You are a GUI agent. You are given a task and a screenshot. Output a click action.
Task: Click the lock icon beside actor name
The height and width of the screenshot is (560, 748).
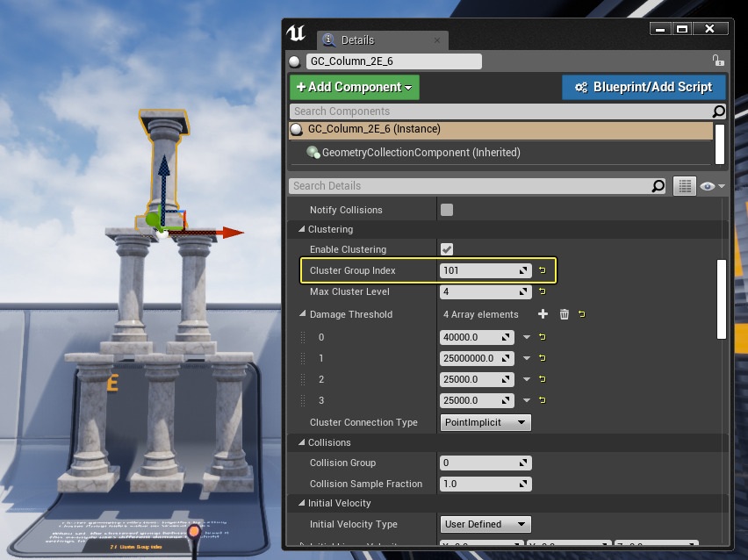717,61
